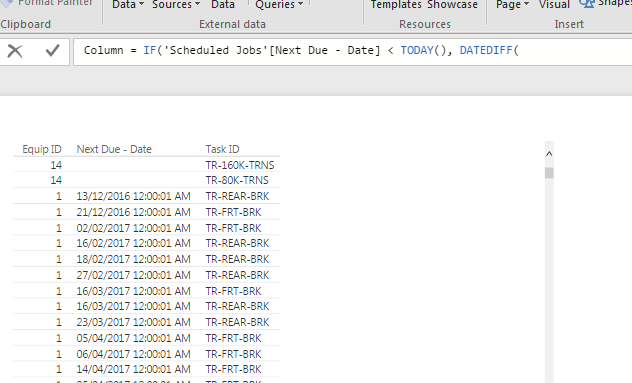Image resolution: width=632 pixels, height=383 pixels.
Task: Select date cell 14/04/2017 12:00:01 AM
Action: click(133, 369)
